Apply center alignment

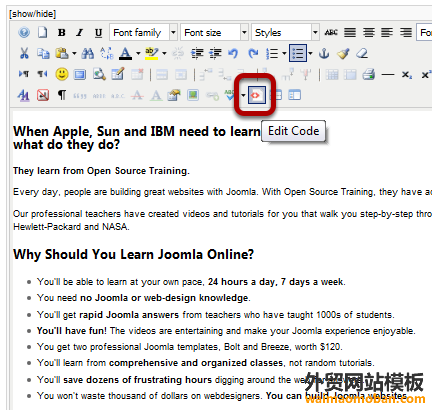(x=368, y=33)
